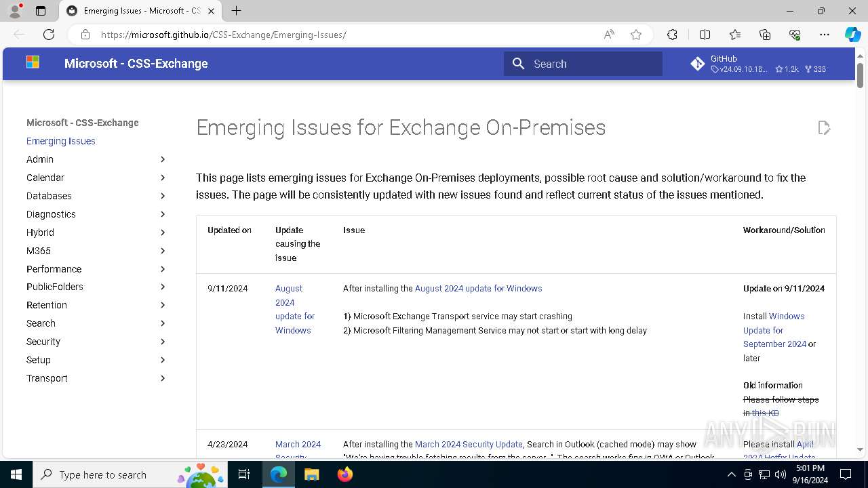Open browser Extensions puzzle icon

pos(672,35)
